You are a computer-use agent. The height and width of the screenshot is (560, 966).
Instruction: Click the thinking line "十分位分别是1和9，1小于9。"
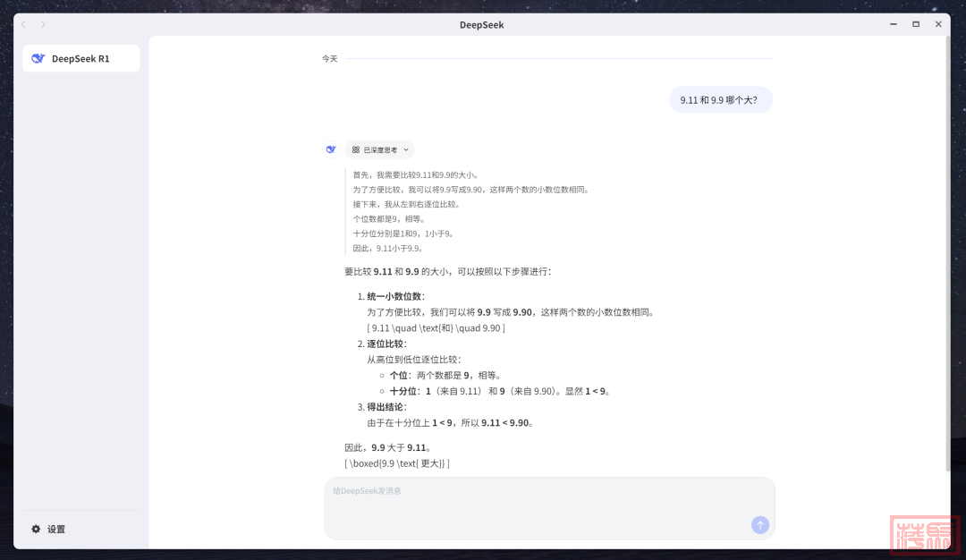click(x=404, y=234)
